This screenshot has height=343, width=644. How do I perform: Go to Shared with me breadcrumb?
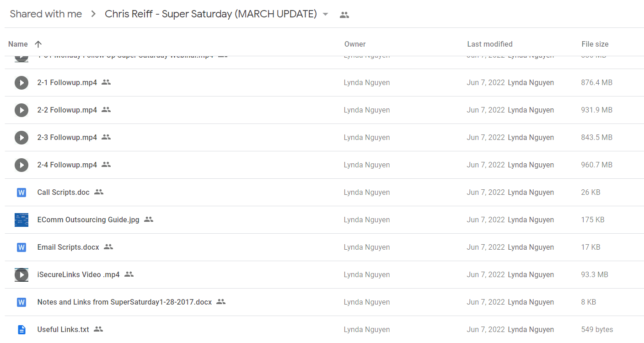(46, 14)
